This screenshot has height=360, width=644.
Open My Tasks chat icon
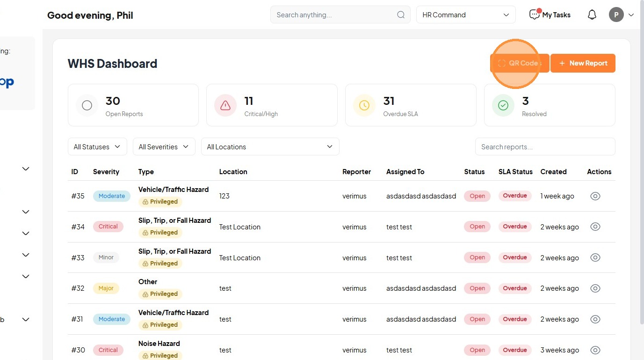click(x=534, y=15)
